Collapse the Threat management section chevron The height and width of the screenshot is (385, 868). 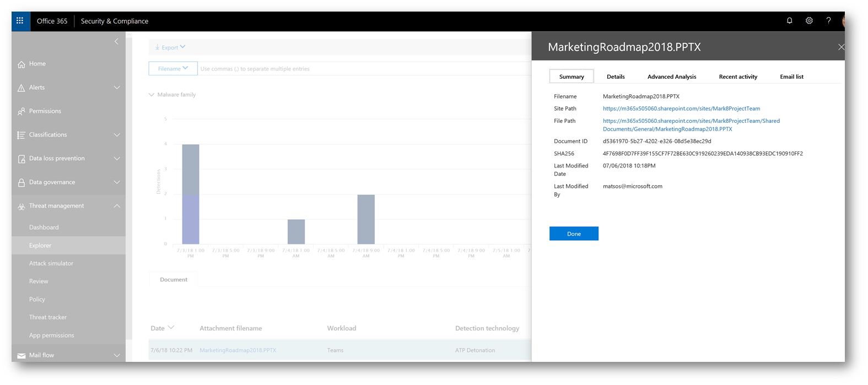point(117,206)
